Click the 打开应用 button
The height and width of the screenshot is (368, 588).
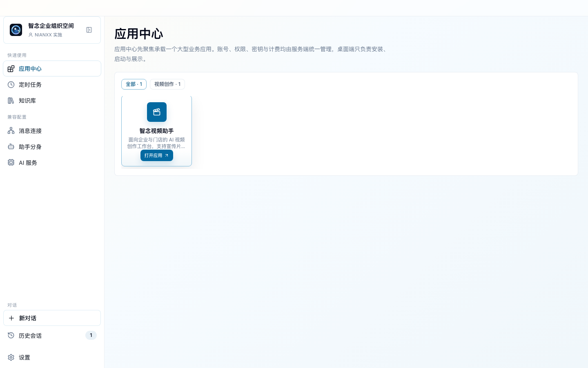[x=157, y=155]
